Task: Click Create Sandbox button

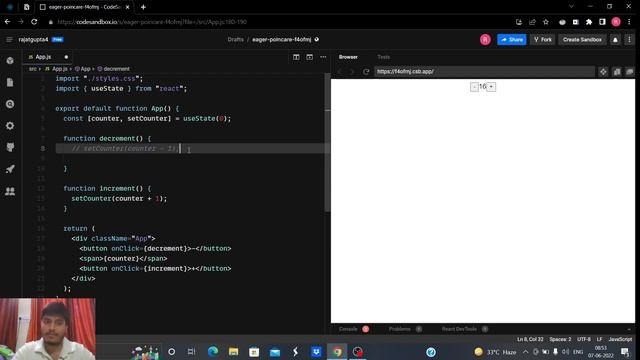Action: (582, 40)
